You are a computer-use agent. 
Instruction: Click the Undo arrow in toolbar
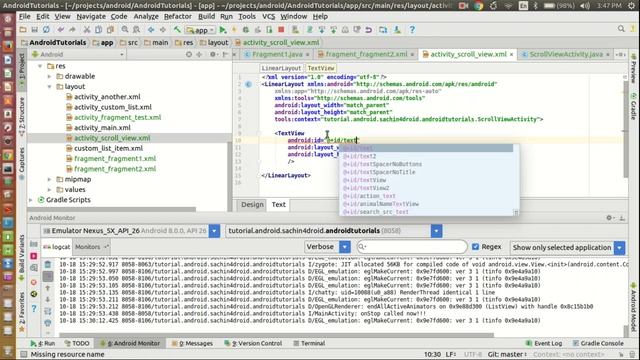click(x=61, y=30)
